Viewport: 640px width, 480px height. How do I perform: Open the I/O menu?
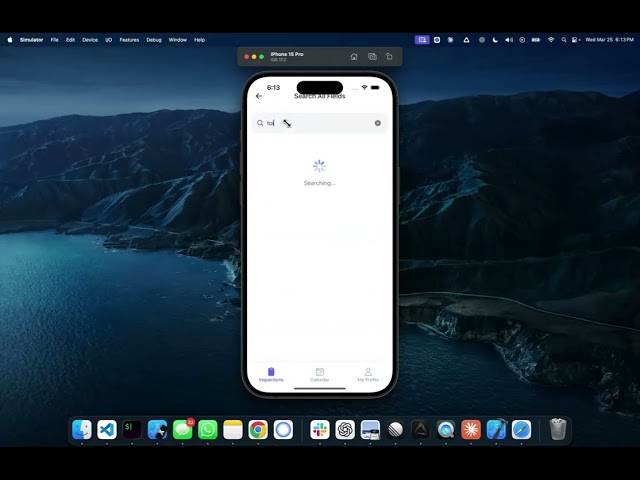(x=109, y=40)
